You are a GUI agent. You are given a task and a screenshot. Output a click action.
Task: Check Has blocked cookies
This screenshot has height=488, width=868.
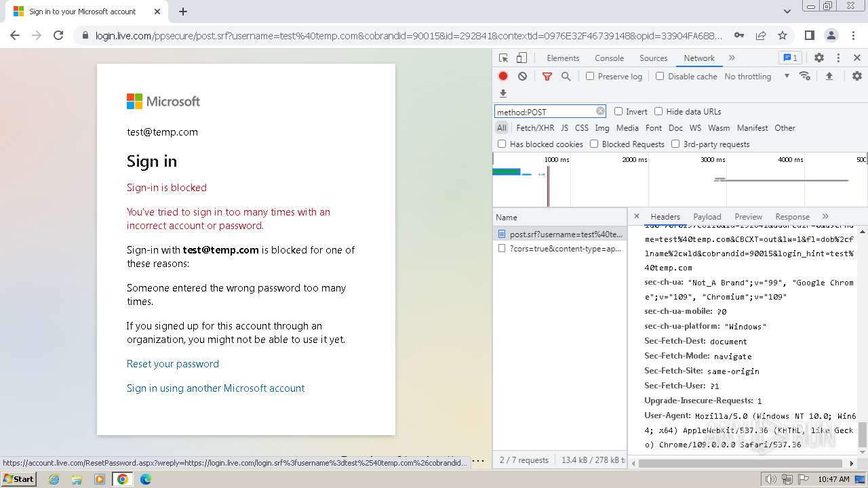502,144
